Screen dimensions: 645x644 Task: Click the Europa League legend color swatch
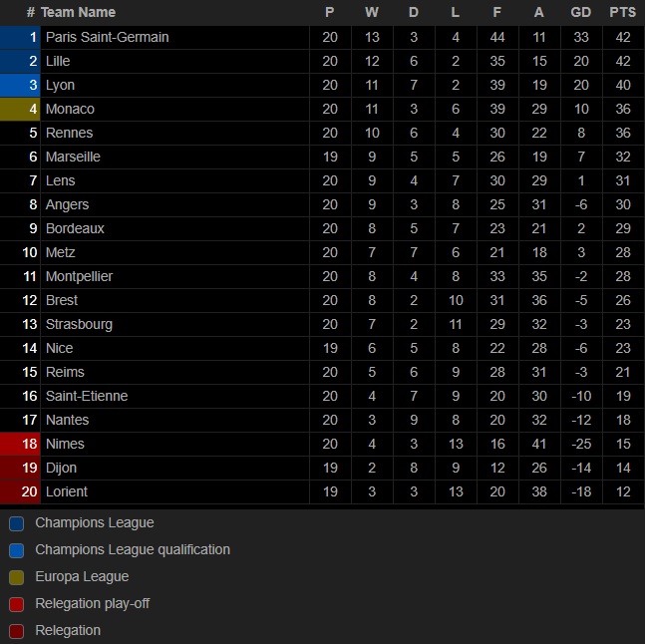click(x=17, y=577)
